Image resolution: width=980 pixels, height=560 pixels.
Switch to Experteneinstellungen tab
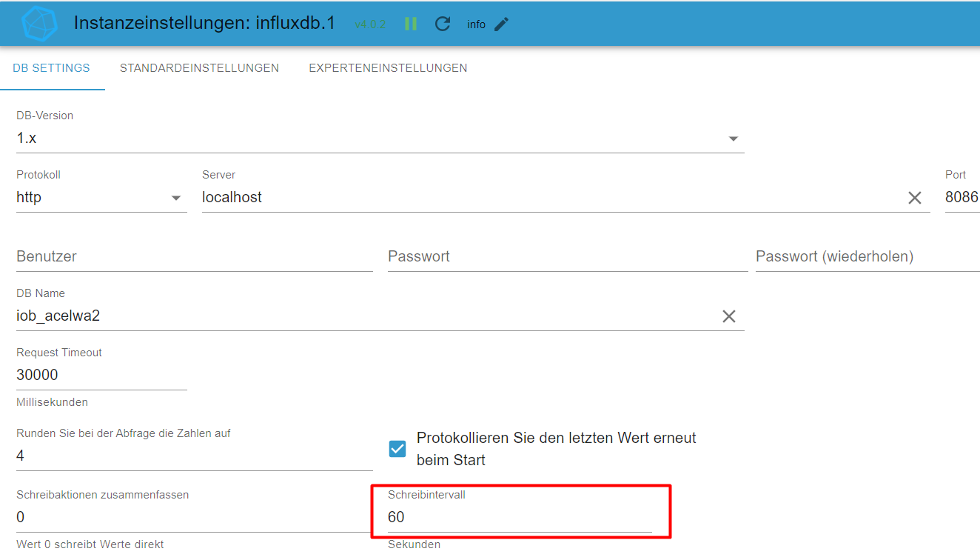pyautogui.click(x=388, y=68)
